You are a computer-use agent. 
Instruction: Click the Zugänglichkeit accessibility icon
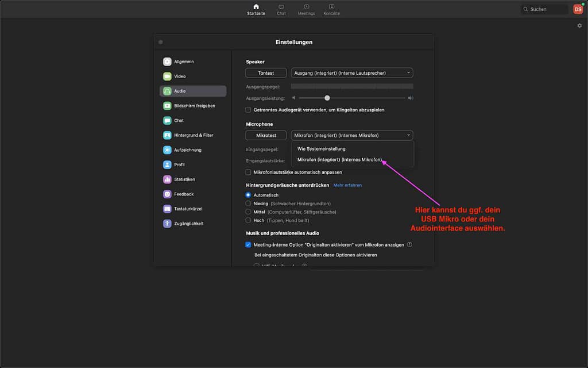pyautogui.click(x=167, y=223)
